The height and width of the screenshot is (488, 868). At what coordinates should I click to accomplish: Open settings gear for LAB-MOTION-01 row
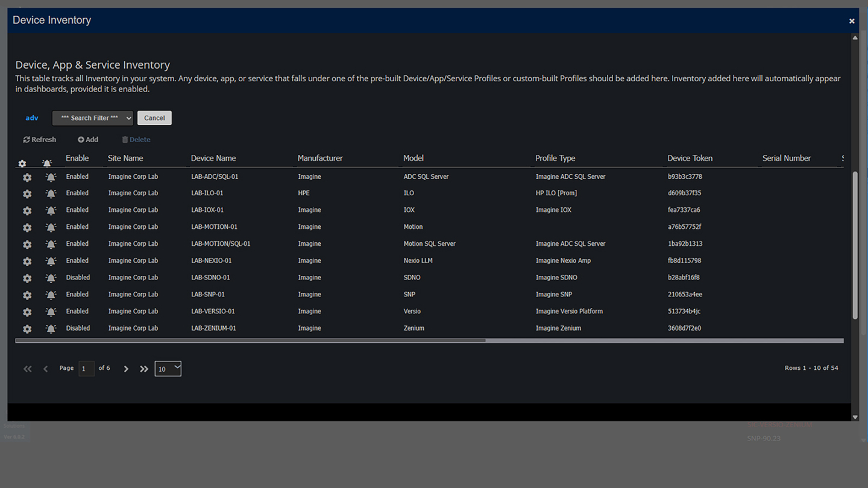[x=27, y=228]
